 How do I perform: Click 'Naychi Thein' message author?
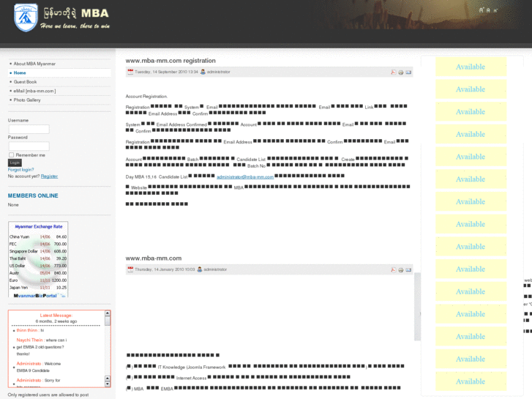coord(29,340)
